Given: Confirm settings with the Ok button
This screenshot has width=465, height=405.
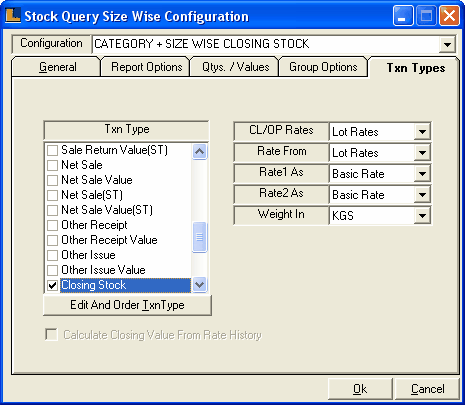Looking at the screenshot, I should 360,389.
